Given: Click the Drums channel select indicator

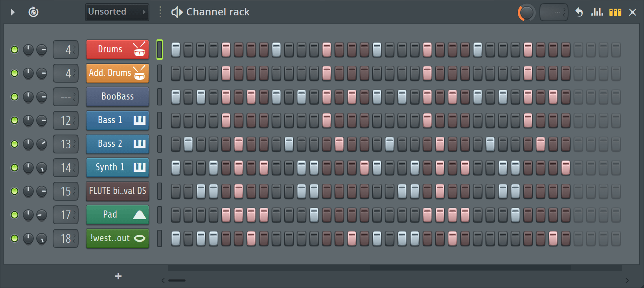Looking at the screenshot, I should [x=160, y=50].
